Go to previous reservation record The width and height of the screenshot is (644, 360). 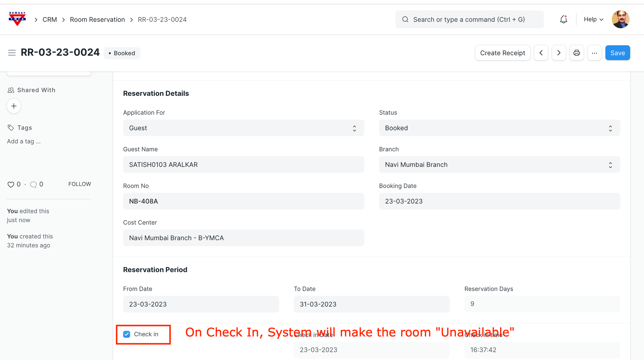(x=541, y=53)
